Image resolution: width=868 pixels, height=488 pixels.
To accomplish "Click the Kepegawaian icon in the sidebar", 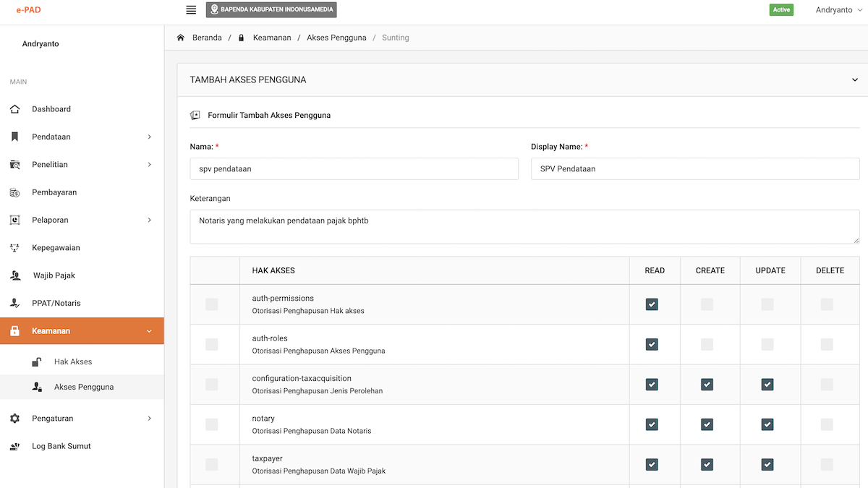I will [x=15, y=248].
